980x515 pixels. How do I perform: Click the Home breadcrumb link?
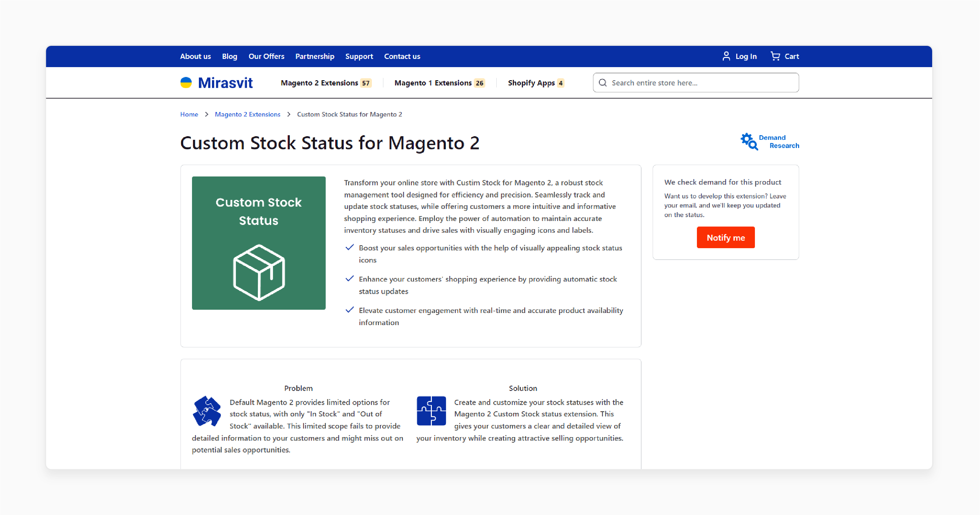(189, 114)
